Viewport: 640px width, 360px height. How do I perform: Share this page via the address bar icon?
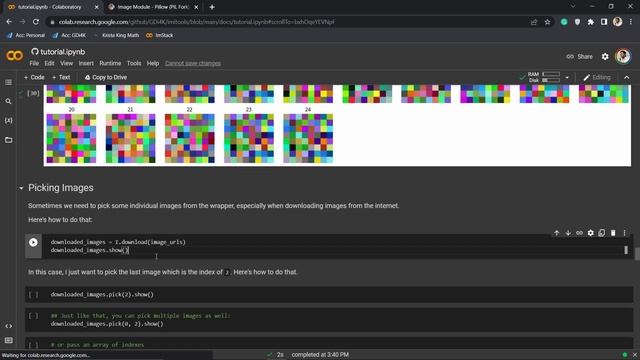534,22
